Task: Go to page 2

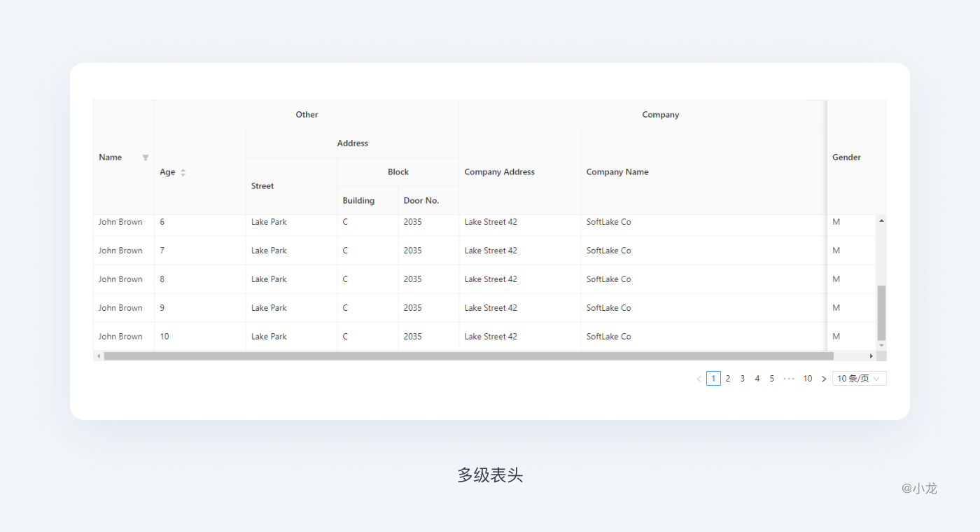Action: coord(728,379)
